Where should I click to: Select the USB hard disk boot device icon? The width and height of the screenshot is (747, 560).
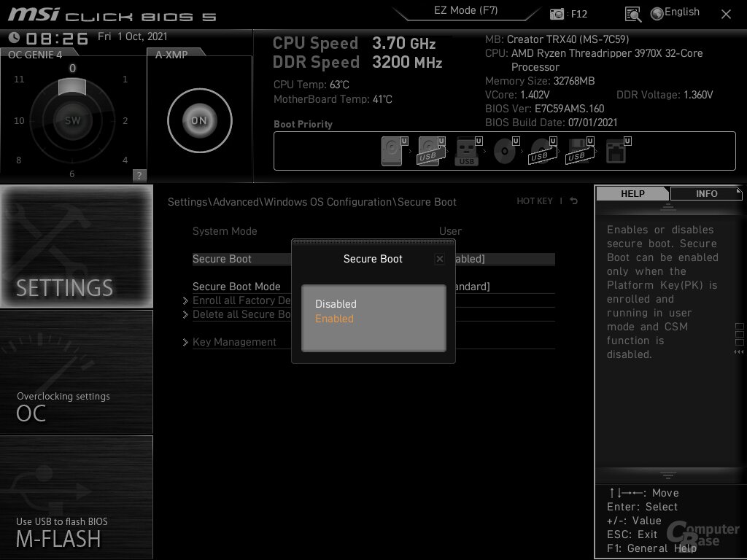432,151
